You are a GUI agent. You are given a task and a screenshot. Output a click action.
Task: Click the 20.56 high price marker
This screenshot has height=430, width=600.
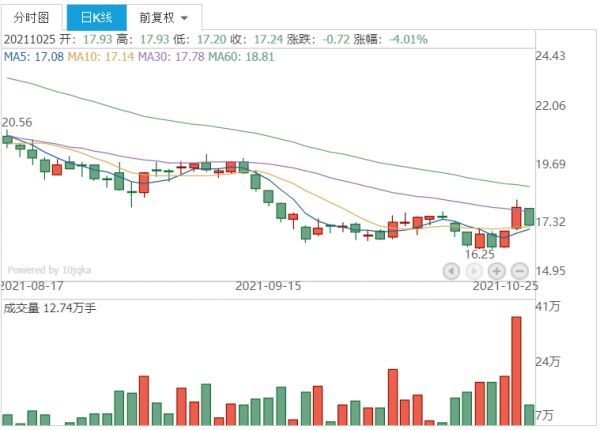click(17, 122)
